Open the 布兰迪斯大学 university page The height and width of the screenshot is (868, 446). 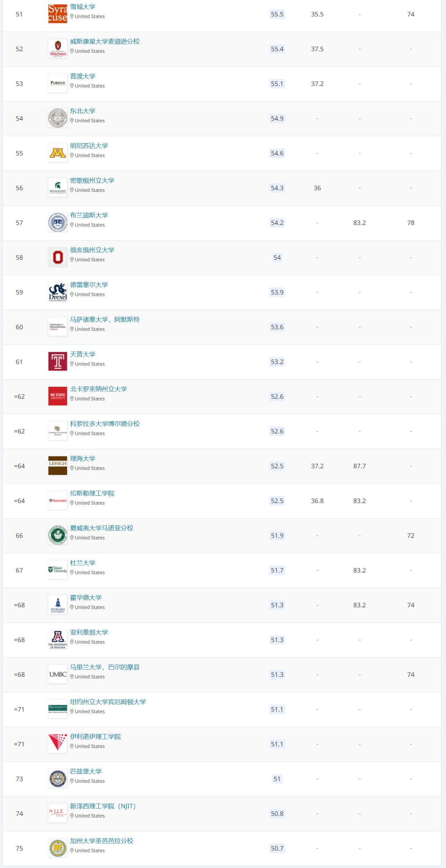[89, 215]
